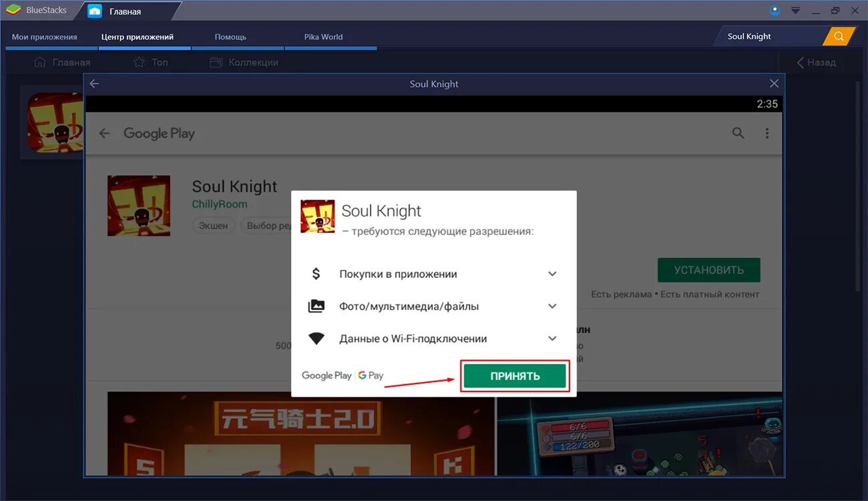Open the Pika World tab

coord(323,37)
